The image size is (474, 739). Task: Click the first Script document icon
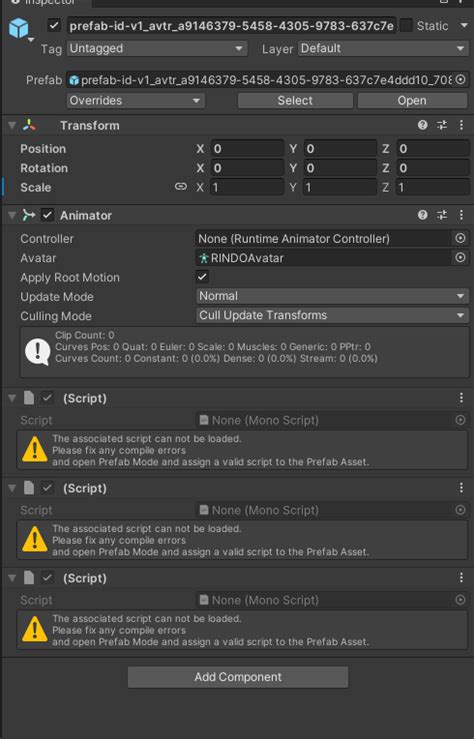point(29,398)
